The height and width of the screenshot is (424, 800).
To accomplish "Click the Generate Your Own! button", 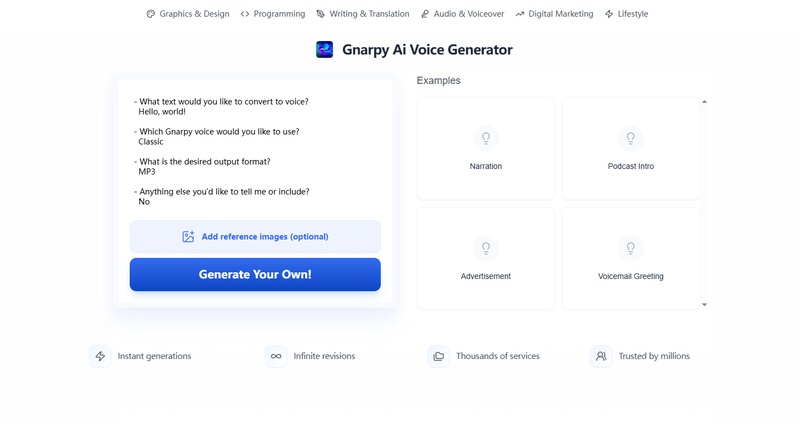I will 255,275.
